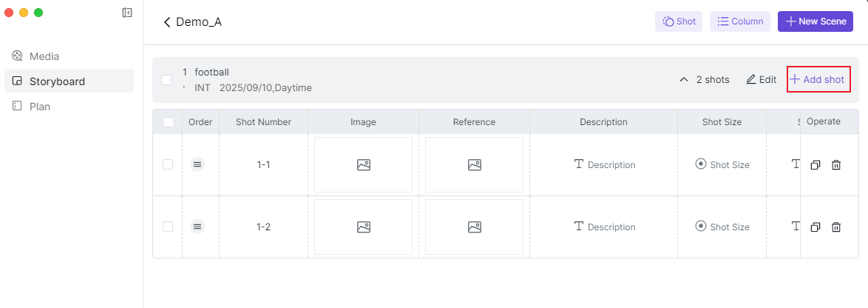Viewport: 868px width, 308px height.
Task: Go back from Demo_A
Action: 167,22
